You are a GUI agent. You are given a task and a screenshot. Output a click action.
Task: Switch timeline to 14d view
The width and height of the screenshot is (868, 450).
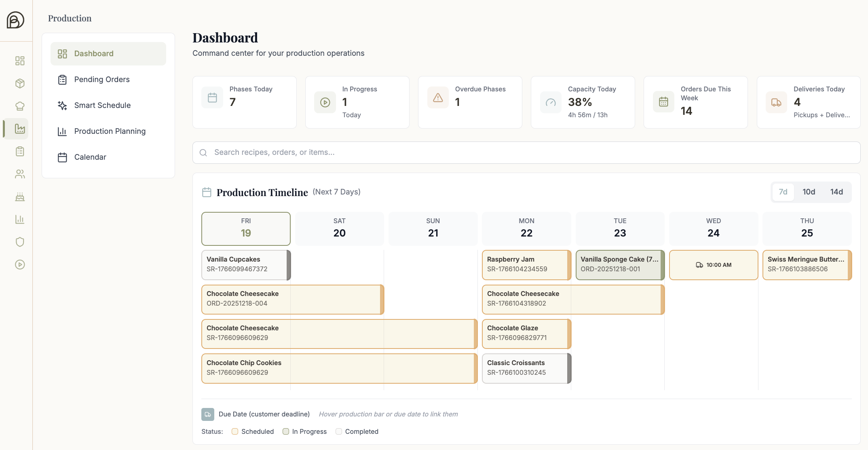click(x=836, y=192)
